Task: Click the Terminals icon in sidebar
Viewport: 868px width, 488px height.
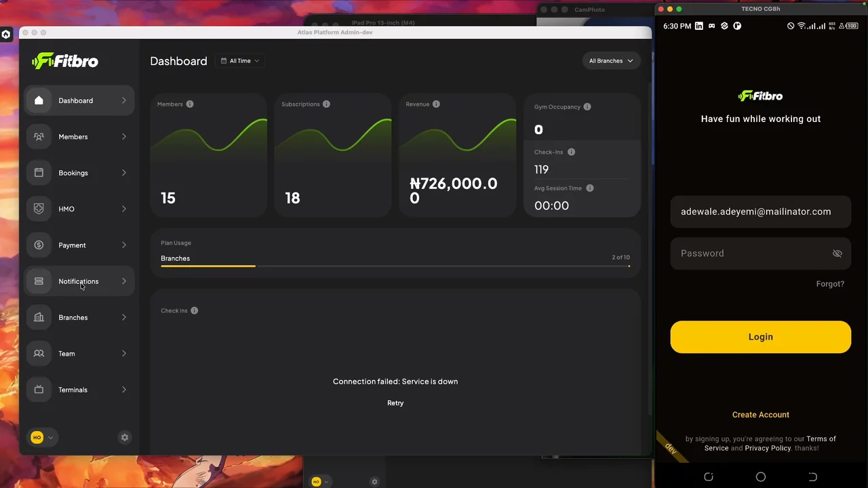Action: (39, 390)
